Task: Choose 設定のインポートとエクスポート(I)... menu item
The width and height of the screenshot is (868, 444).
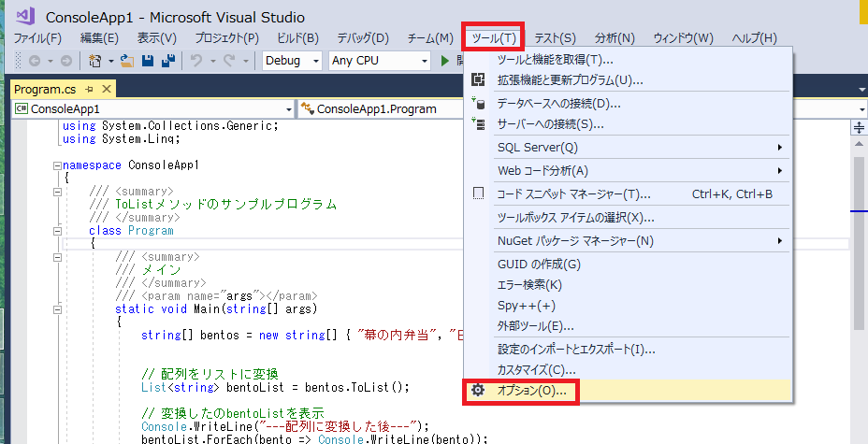Action: [x=629, y=349]
